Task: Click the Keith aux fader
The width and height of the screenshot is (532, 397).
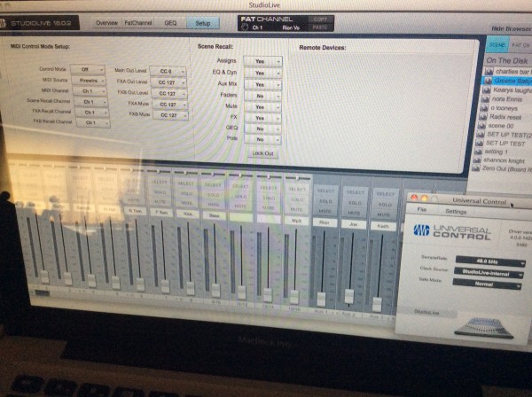Action: 377,304
